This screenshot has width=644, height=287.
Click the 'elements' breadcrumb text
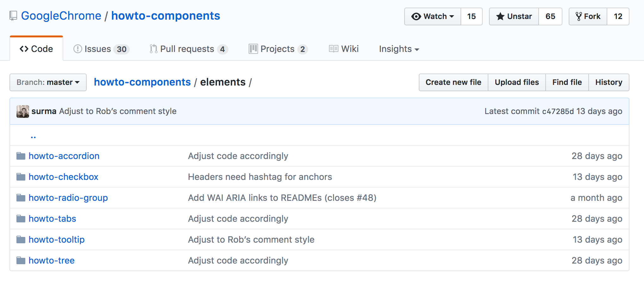223,82
